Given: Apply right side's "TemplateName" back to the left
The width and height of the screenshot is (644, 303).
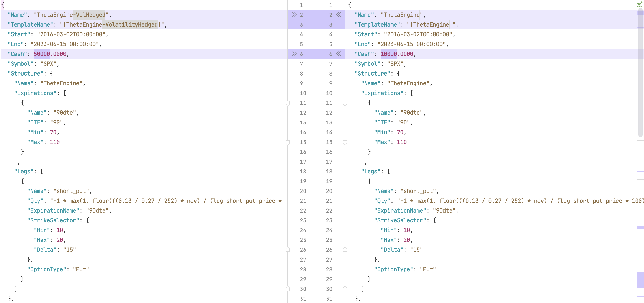Looking at the screenshot, I should click(x=339, y=15).
